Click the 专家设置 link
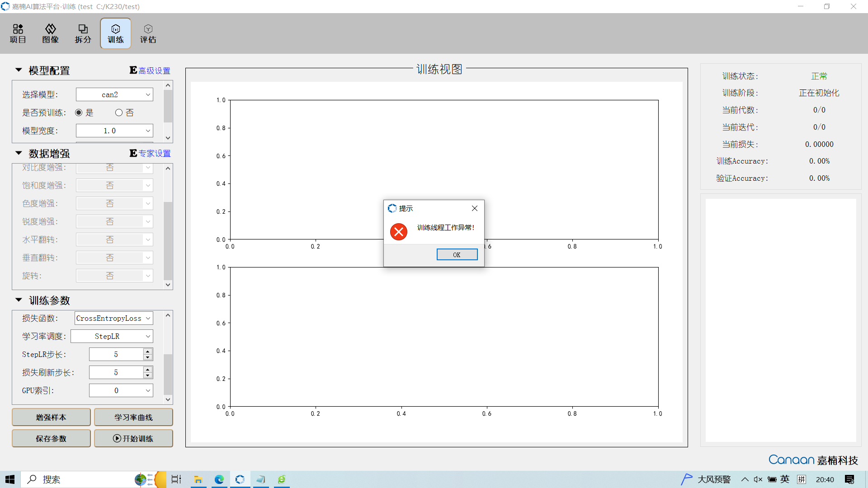868x488 pixels. [x=154, y=153]
